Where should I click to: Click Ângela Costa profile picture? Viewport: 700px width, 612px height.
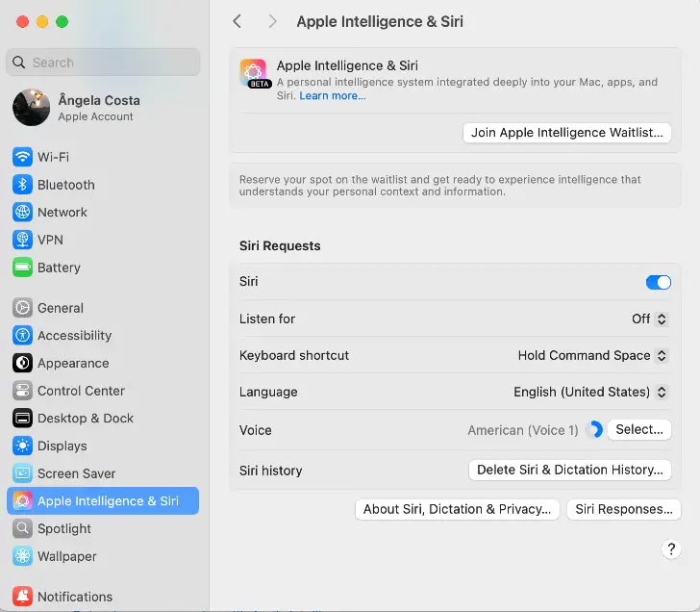31,107
